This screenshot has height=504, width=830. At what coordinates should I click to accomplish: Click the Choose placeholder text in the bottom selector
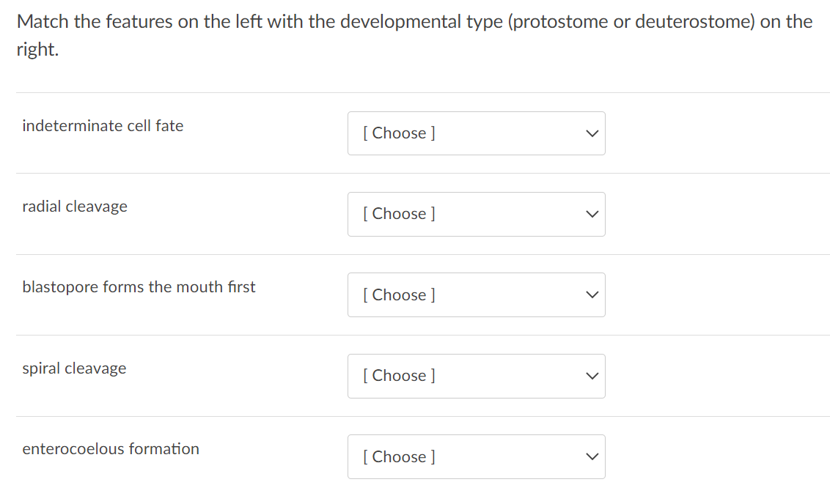click(397, 456)
